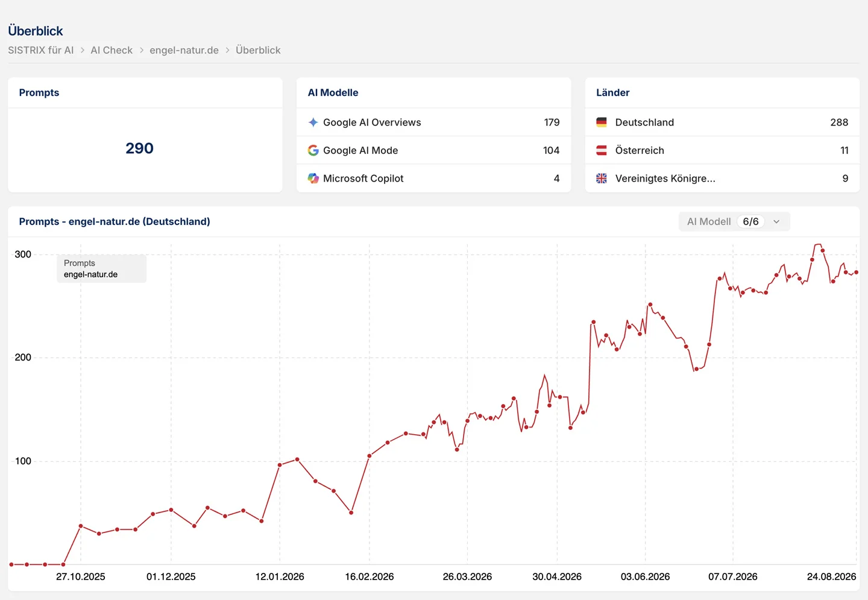Viewport: 868px width, 600px height.
Task: Click the Überblick page title
Action: point(36,31)
